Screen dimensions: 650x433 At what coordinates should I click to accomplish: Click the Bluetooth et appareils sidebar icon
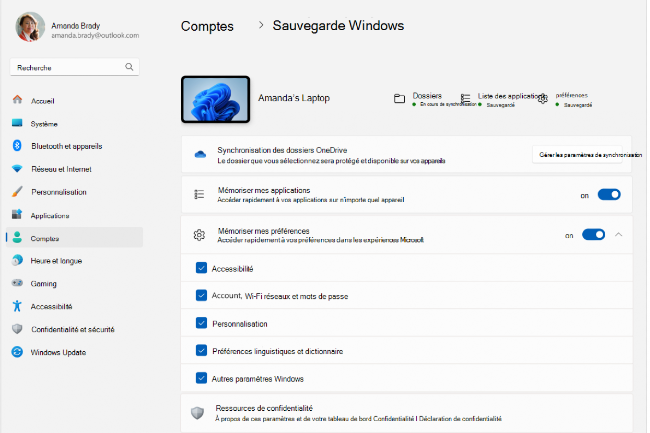pyautogui.click(x=16, y=146)
